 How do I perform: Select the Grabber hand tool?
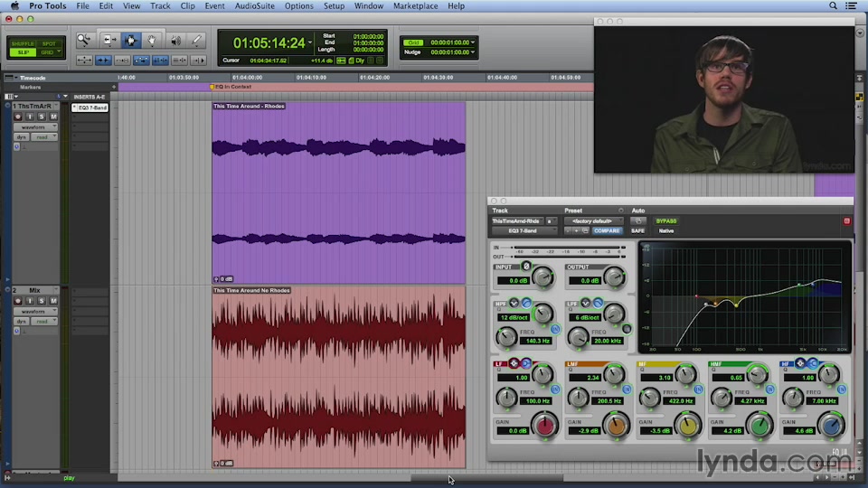point(151,41)
